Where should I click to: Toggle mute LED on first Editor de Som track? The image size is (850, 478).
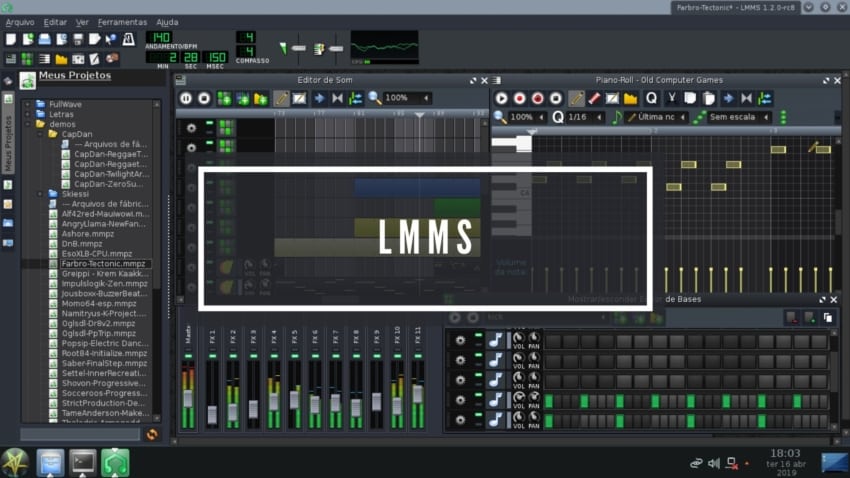pyautogui.click(x=210, y=125)
